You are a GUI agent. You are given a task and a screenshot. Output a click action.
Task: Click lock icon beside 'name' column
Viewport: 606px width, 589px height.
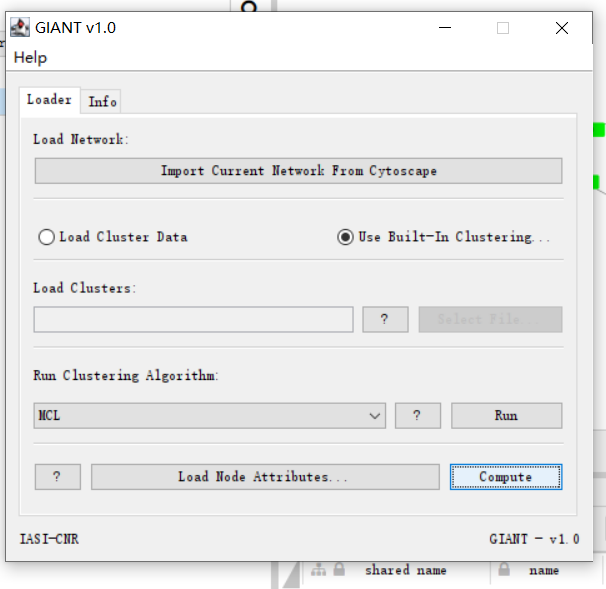click(504, 569)
